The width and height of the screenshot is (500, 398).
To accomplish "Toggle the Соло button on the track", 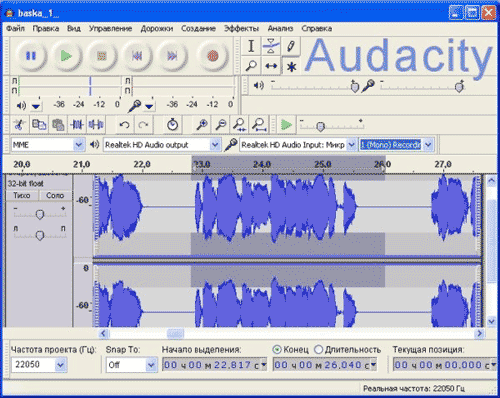I will pyautogui.click(x=55, y=195).
